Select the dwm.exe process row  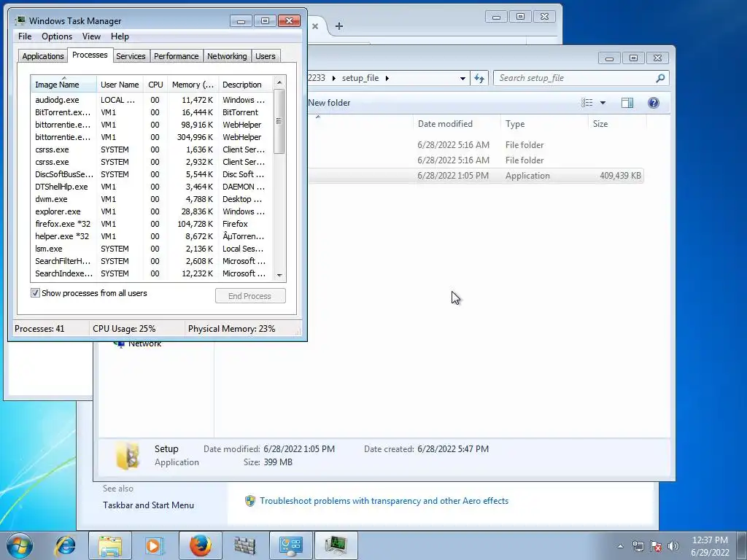pyautogui.click(x=152, y=199)
